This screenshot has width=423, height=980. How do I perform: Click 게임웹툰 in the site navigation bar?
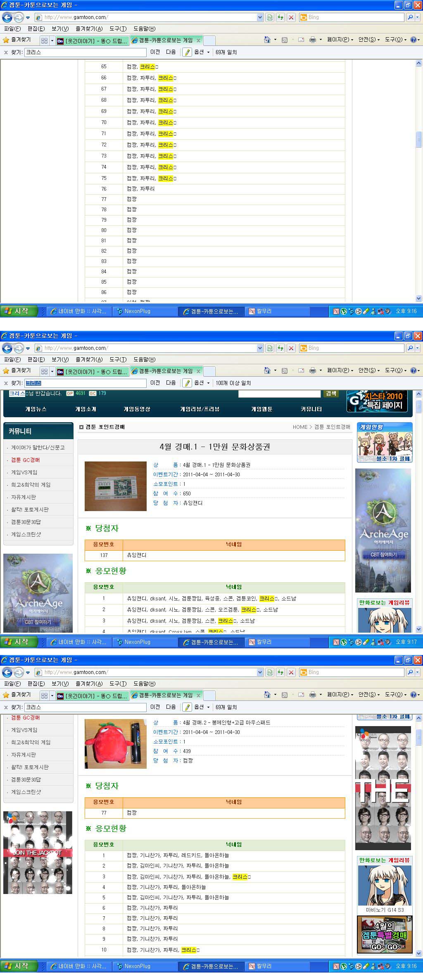point(261,409)
